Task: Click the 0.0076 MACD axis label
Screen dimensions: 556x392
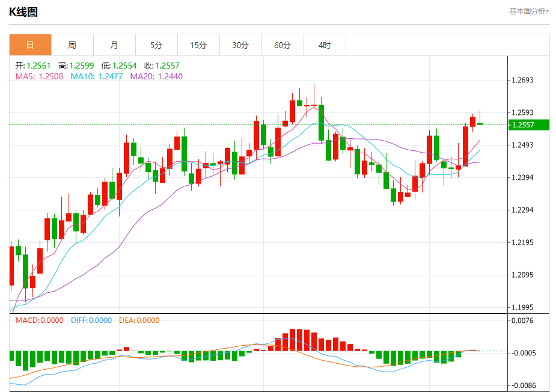Action: tap(522, 320)
